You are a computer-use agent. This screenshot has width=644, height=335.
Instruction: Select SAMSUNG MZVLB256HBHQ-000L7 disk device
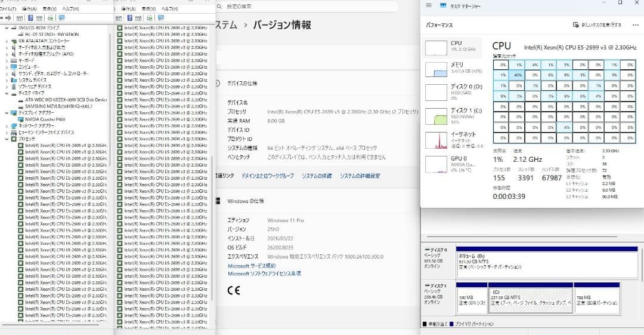pos(55,106)
